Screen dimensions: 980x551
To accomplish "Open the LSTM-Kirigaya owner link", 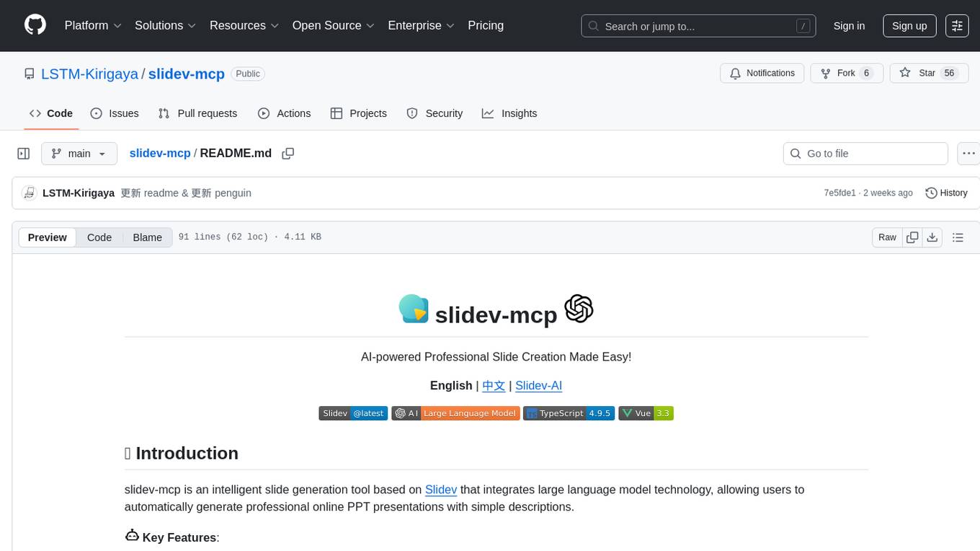I will [89, 74].
